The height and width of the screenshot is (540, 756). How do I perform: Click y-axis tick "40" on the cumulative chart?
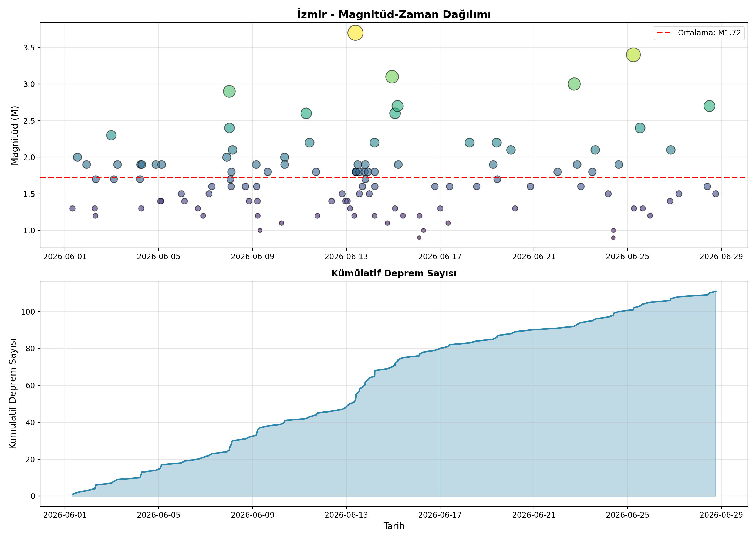(x=31, y=422)
